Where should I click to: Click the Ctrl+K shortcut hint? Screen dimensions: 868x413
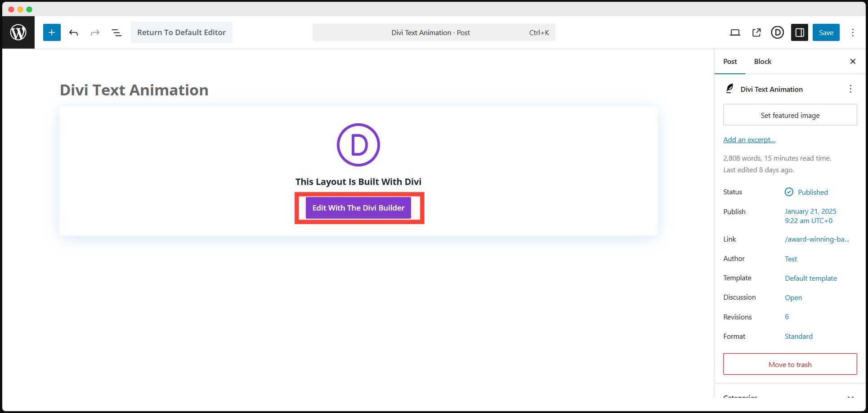point(539,32)
